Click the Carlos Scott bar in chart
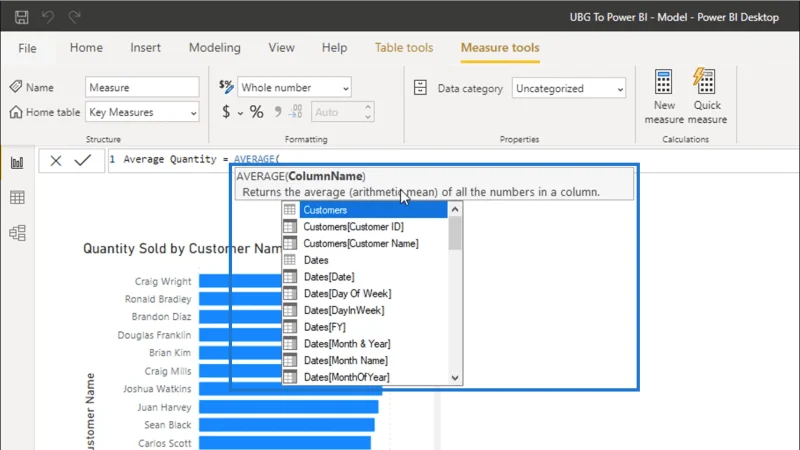 [285, 443]
